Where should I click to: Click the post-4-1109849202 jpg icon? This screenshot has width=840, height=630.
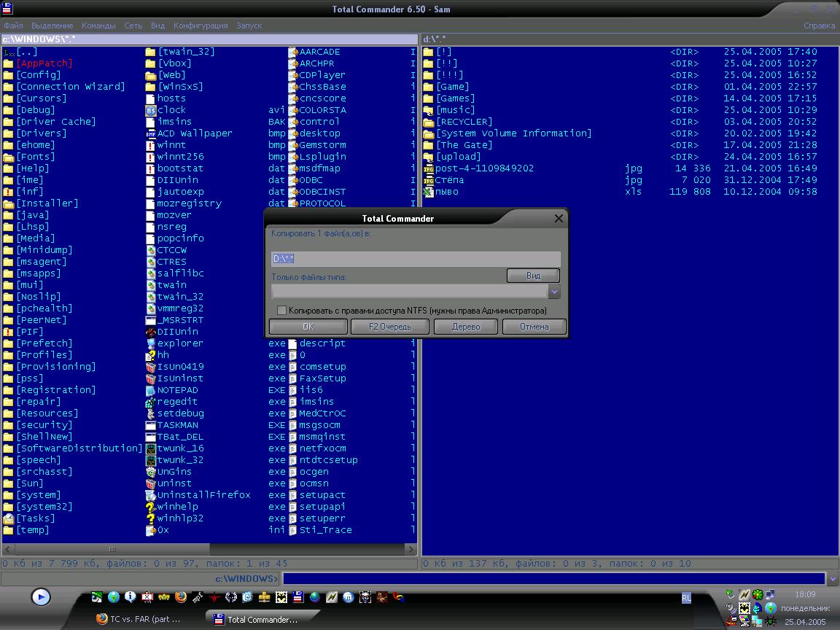click(x=428, y=168)
